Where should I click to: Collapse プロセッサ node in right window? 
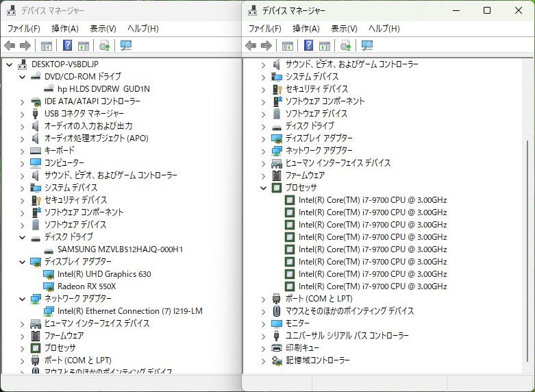[263, 188]
